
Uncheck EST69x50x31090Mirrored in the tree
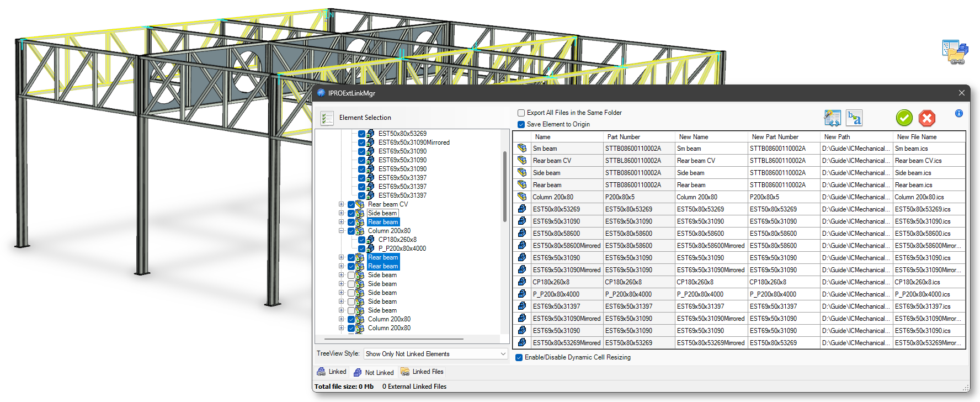click(x=361, y=142)
